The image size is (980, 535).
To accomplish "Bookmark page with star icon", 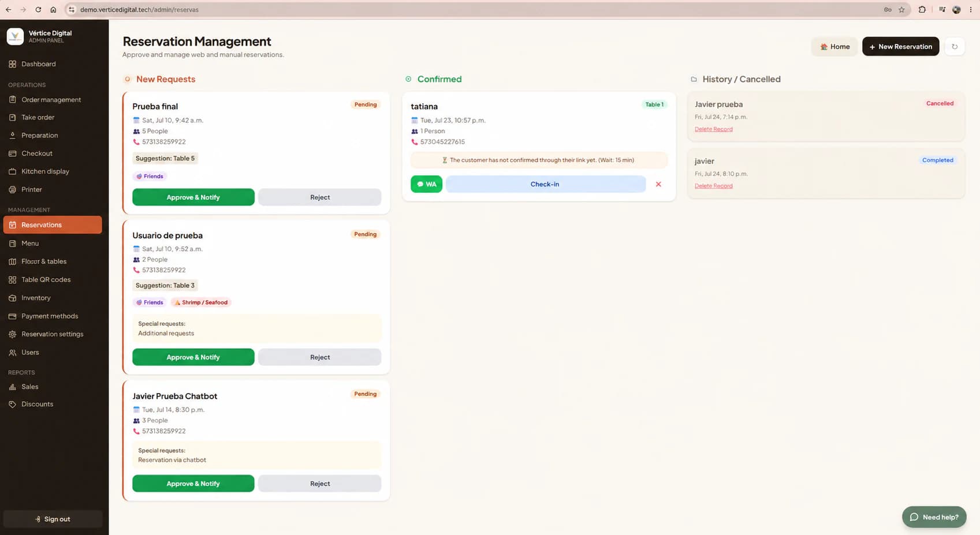I will (901, 10).
